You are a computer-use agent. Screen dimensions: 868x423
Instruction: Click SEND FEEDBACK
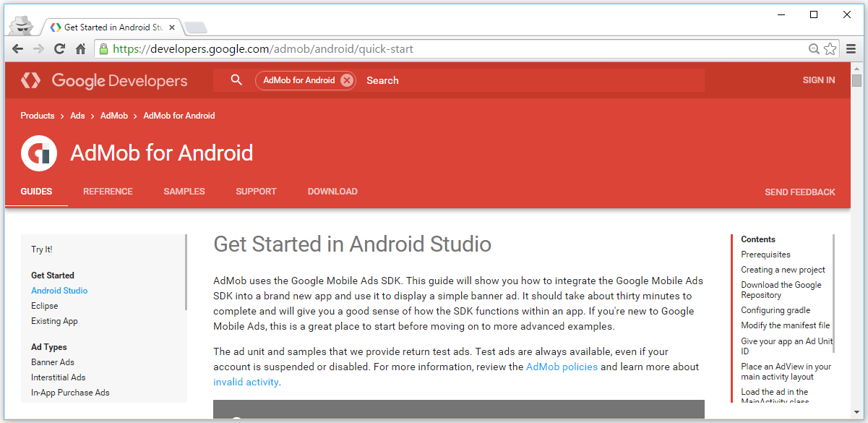[800, 192]
